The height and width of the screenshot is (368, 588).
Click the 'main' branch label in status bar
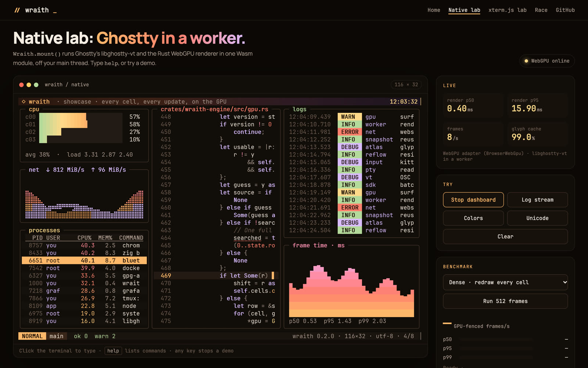coord(56,336)
